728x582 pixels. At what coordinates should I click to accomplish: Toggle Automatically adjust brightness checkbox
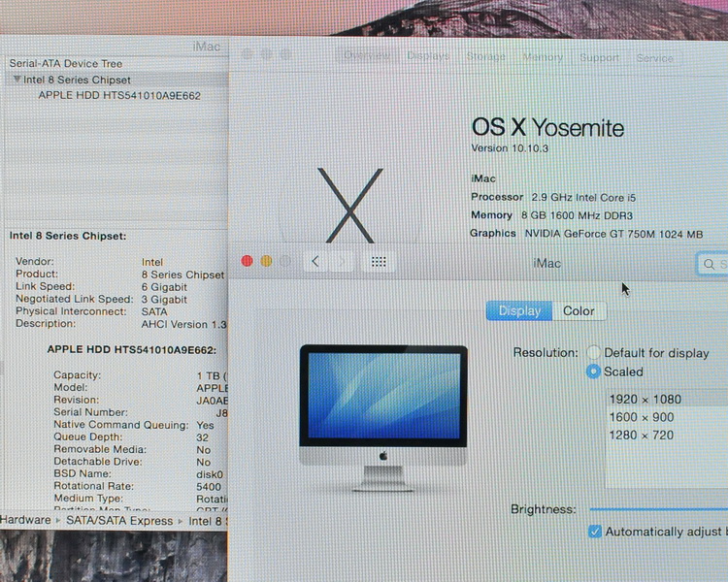[x=595, y=532]
